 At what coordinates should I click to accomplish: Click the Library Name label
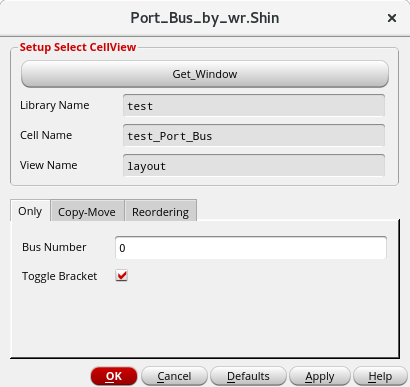click(55, 105)
